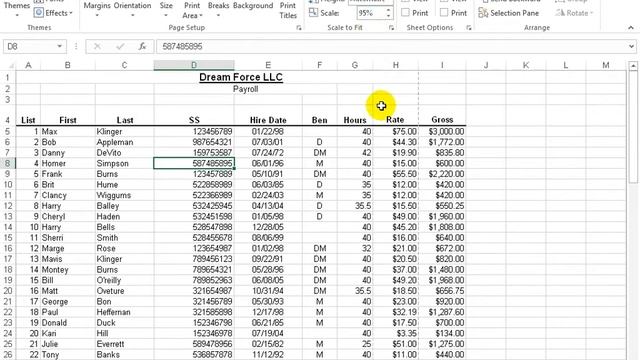
Task: Select column M header
Action: click(606, 65)
